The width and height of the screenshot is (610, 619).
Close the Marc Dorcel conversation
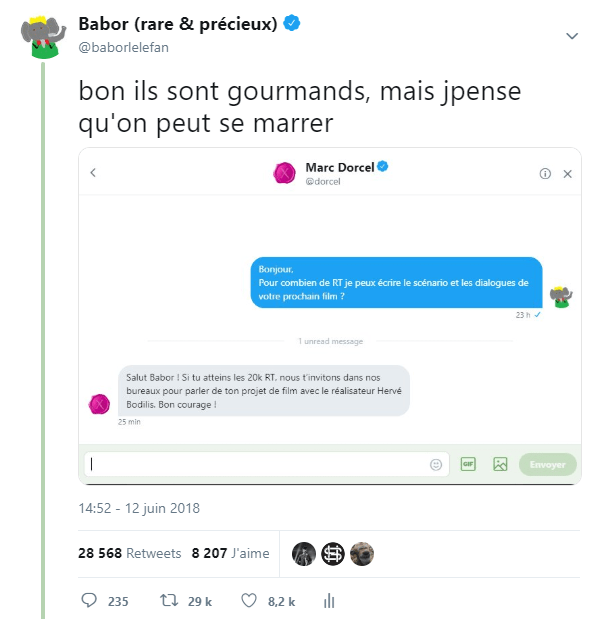567,173
